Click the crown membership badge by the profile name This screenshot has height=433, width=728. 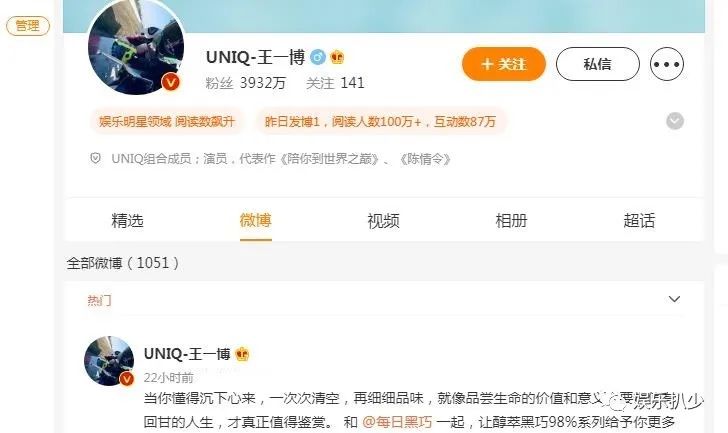(x=338, y=57)
